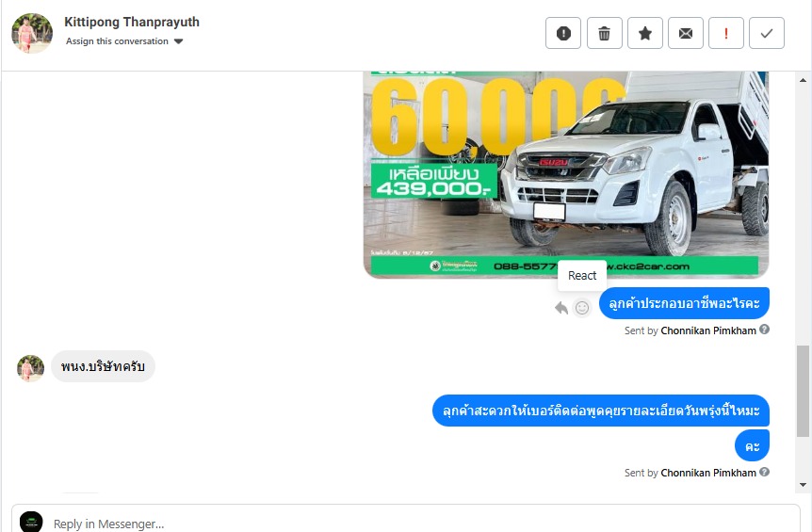Click the chat vertical scrollbar thumb

point(803,391)
